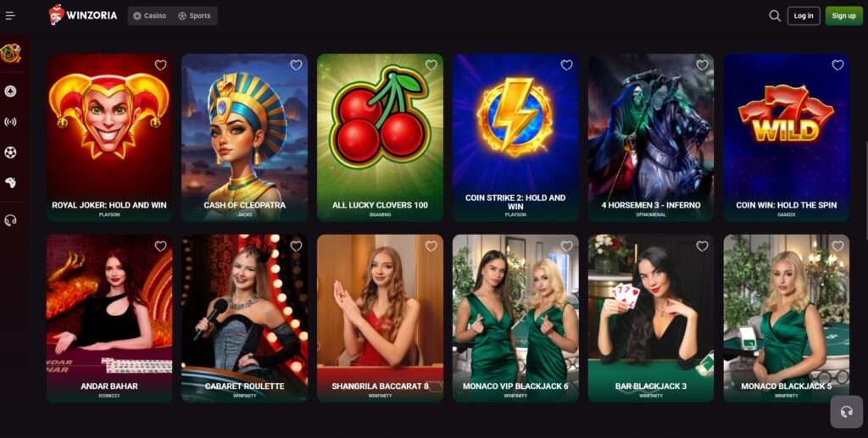Launch the Cabaret Roulette live game
Viewport: 868px width, 438px height.
pos(244,319)
